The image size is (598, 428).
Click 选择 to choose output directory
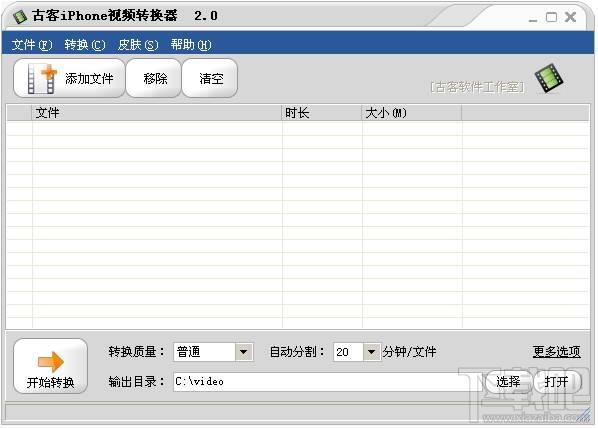(508, 381)
